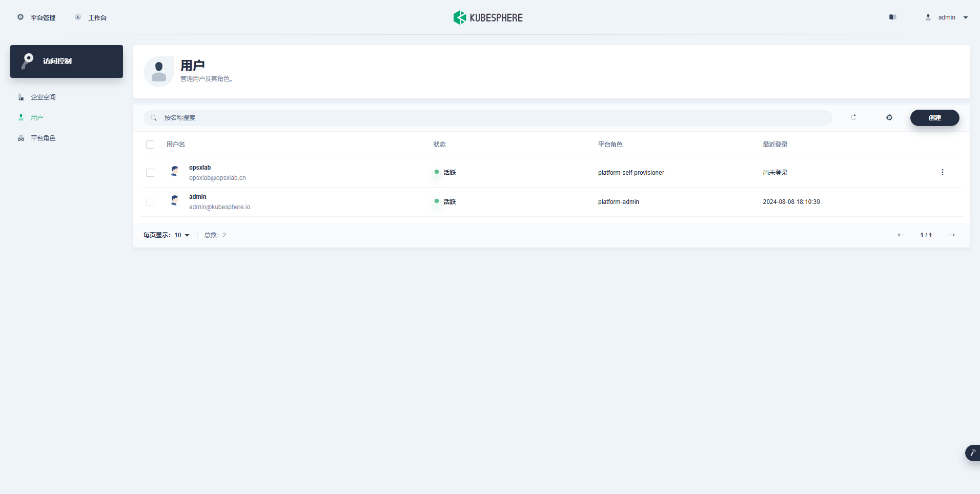Click the 企业空间 sidebar icon

pos(21,97)
